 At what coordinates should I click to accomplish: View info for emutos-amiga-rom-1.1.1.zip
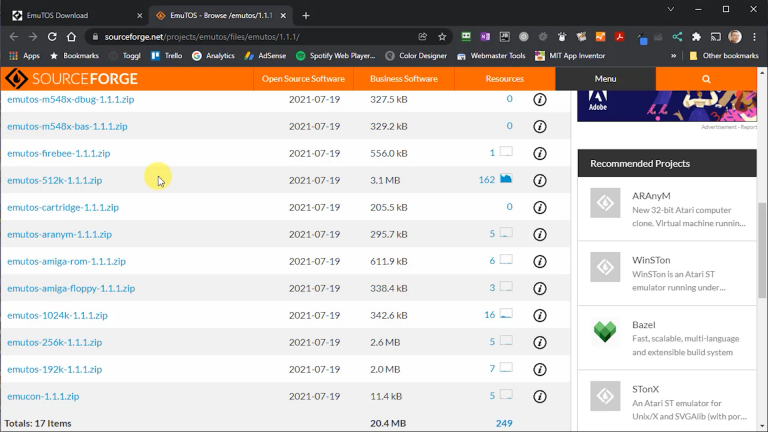pyautogui.click(x=540, y=261)
